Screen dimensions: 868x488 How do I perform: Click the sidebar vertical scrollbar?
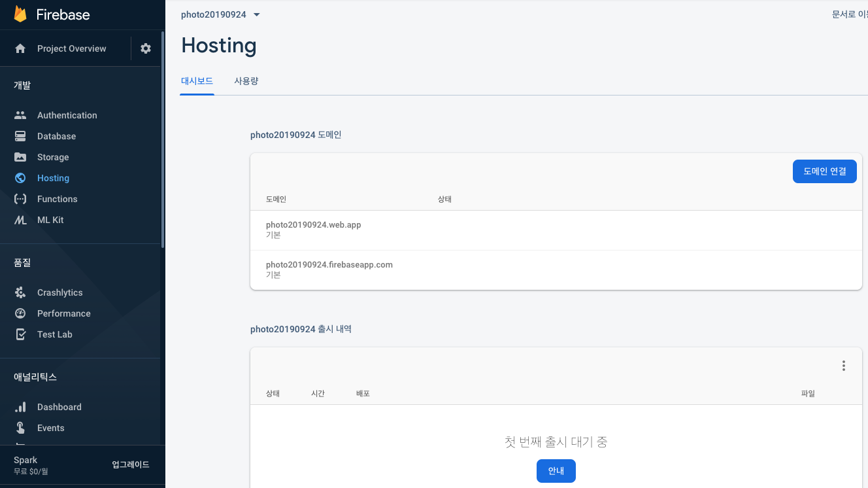[163, 139]
